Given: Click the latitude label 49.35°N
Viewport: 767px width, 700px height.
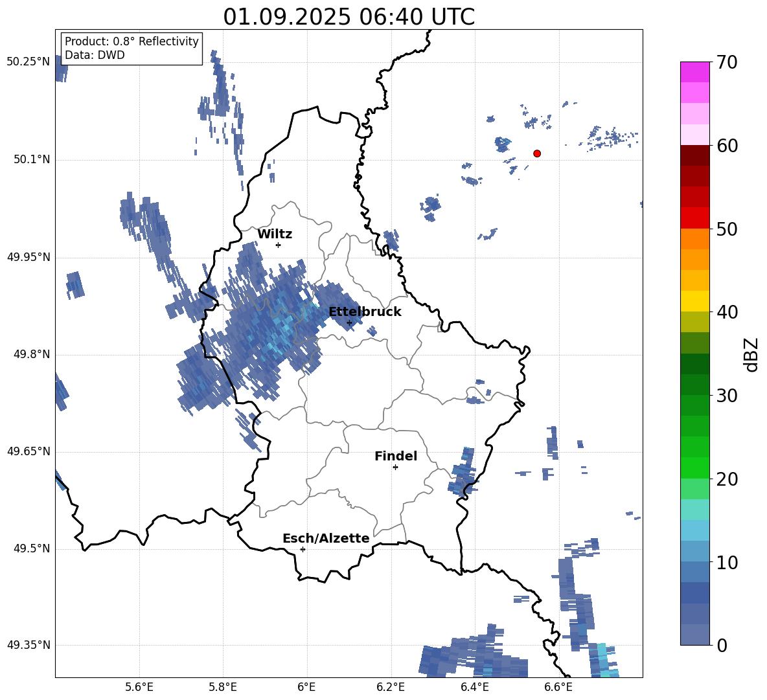Looking at the screenshot, I should click(x=29, y=645).
